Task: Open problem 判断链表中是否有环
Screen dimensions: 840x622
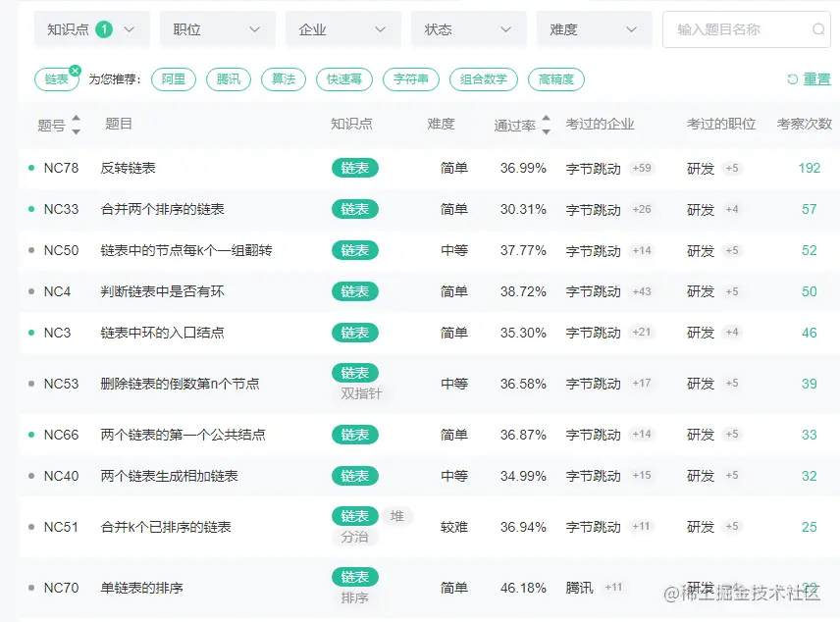Action: click(162, 292)
